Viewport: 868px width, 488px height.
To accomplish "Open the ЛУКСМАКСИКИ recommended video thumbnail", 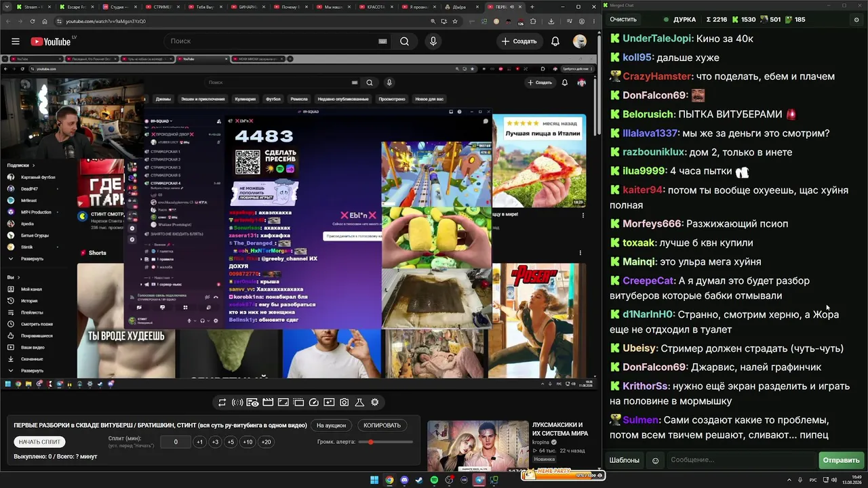I will click(477, 446).
